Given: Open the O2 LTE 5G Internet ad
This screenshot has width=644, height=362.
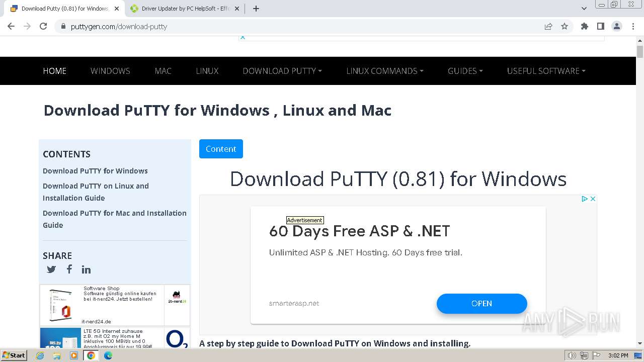Looking at the screenshot, I should (115, 338).
